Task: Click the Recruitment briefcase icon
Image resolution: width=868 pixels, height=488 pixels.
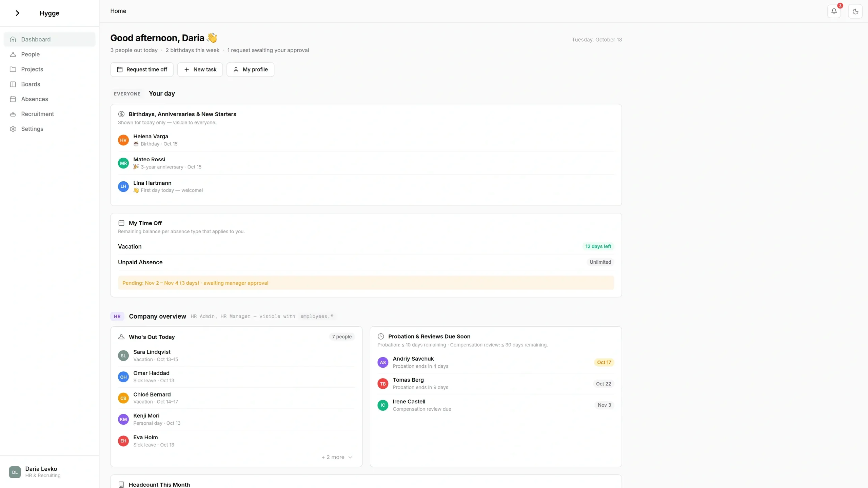Action: click(13, 114)
